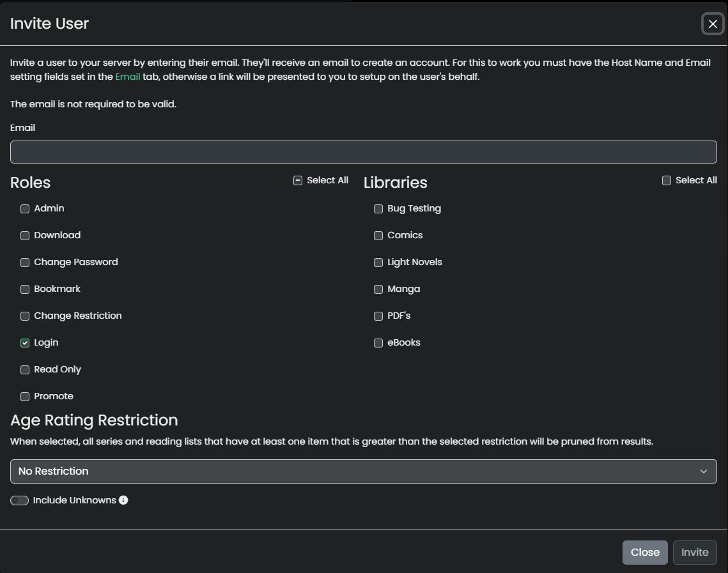The height and width of the screenshot is (573, 728).
Task: Check the Read Only role
Action: coord(25,370)
